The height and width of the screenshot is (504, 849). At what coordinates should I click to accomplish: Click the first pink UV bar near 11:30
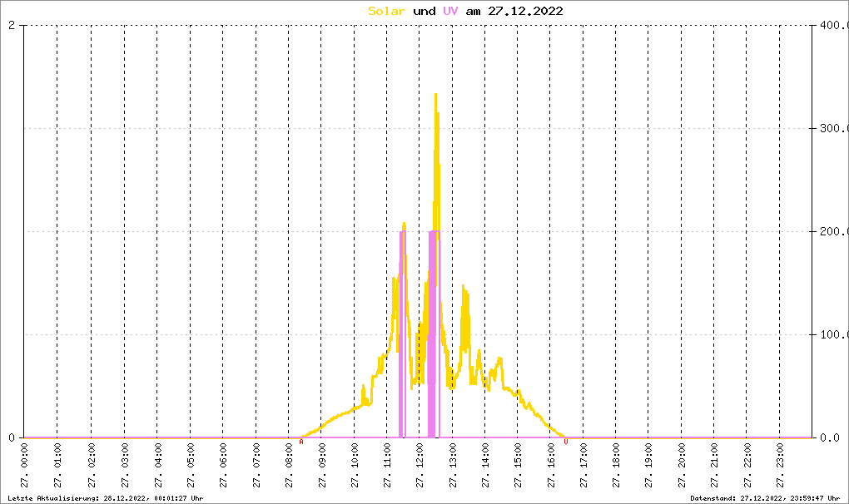[x=402, y=333]
